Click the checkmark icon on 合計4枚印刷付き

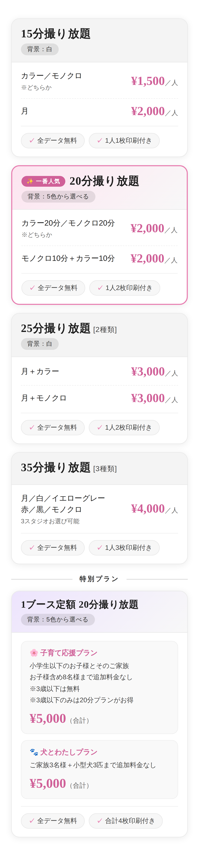(100, 820)
